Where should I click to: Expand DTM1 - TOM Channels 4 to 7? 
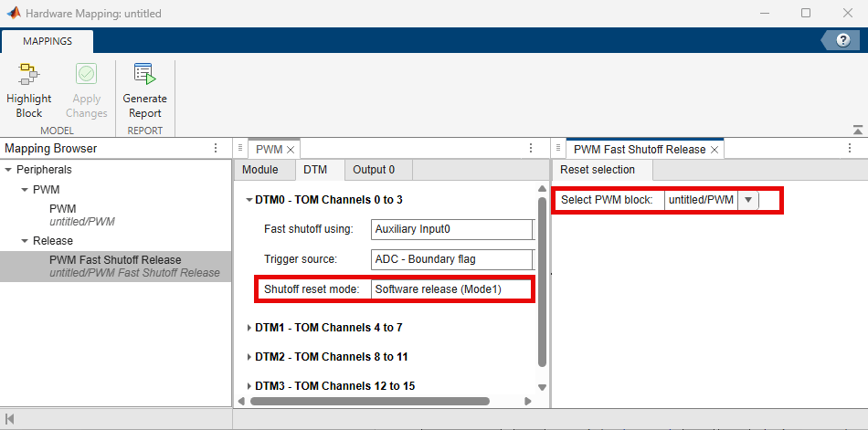point(249,328)
